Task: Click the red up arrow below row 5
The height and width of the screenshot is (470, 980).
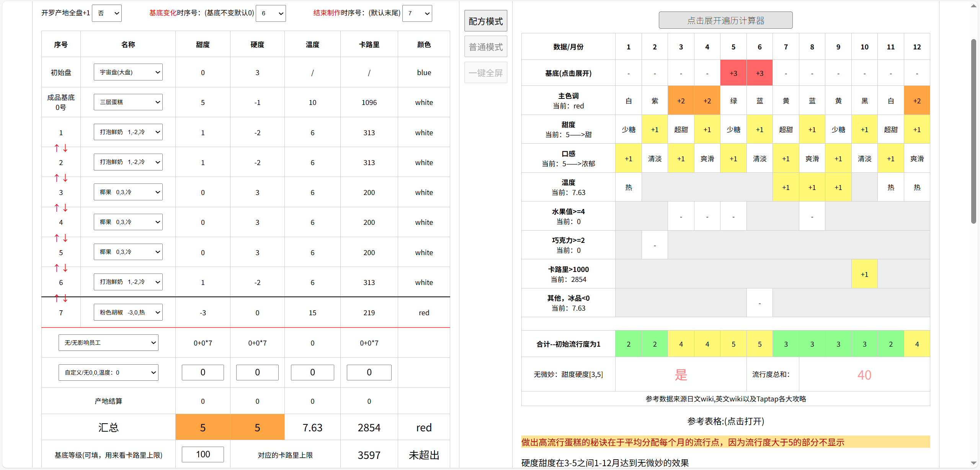Action: point(57,268)
